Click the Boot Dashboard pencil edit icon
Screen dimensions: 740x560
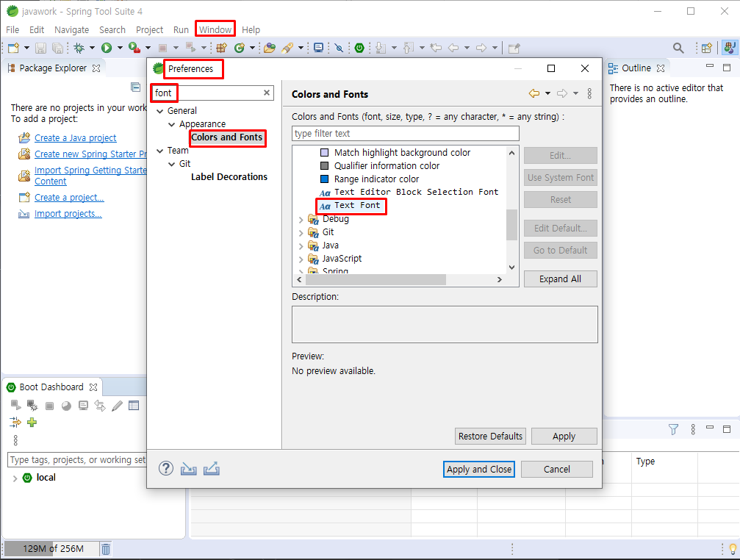[x=117, y=406]
